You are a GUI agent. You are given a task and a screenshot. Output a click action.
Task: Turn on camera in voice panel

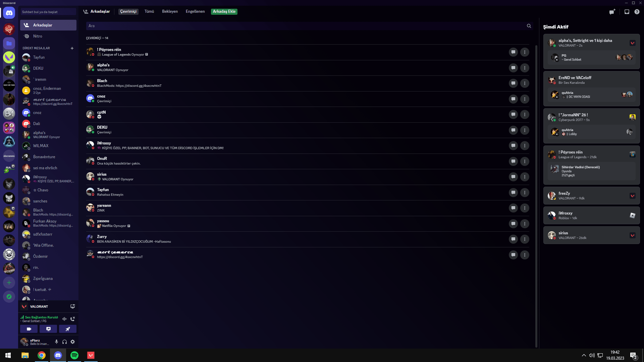click(29, 329)
